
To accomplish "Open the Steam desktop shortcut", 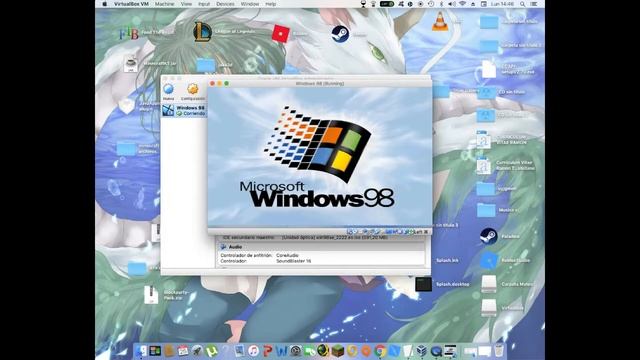I will pyautogui.click(x=340, y=34).
